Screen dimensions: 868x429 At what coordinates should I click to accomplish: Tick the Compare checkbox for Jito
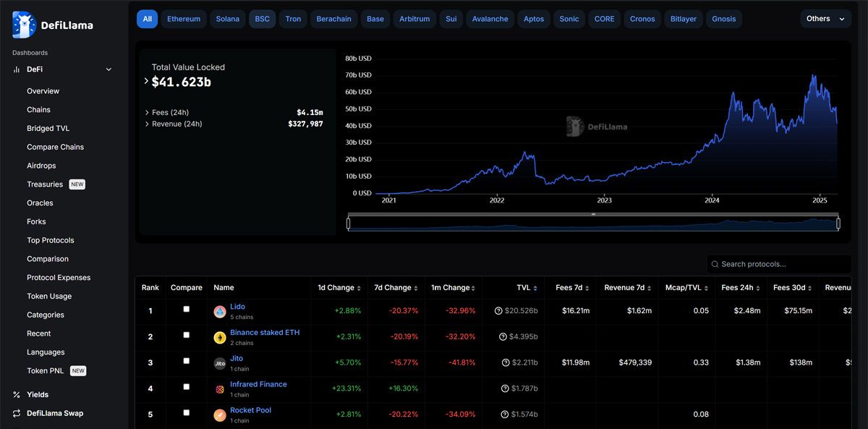pos(186,361)
